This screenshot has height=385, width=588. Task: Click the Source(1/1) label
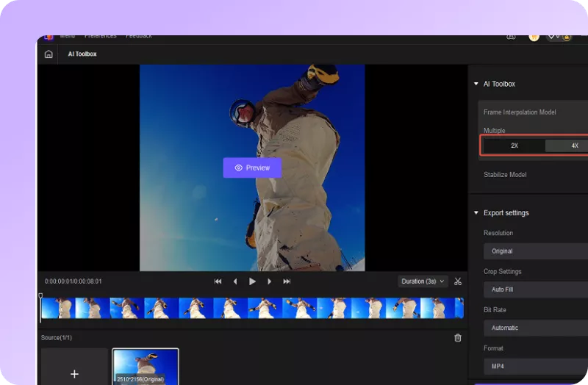click(x=57, y=338)
